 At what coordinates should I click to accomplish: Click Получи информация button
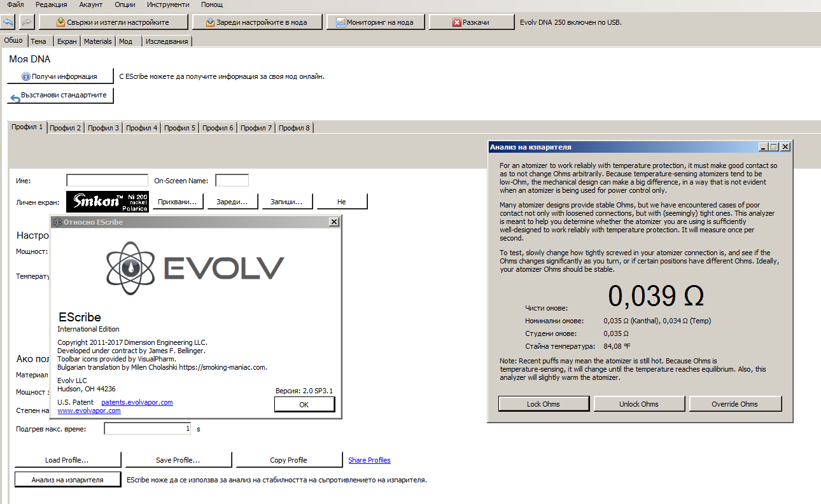(x=60, y=76)
